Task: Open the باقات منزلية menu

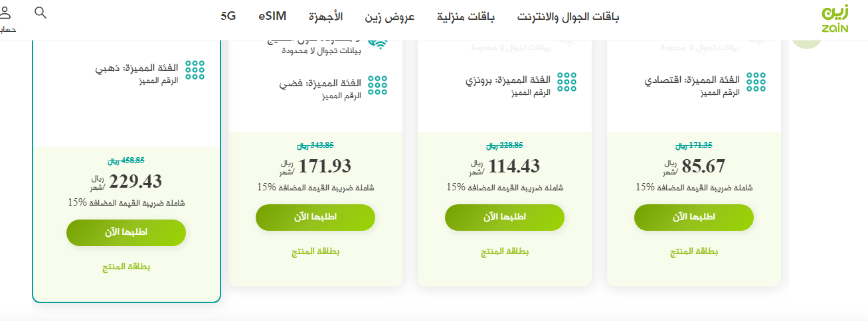Action: pyautogui.click(x=466, y=17)
